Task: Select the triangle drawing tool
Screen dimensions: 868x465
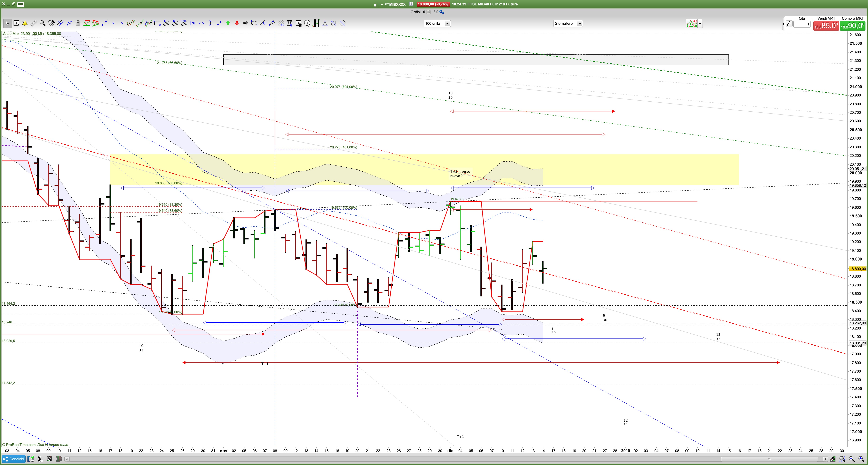Action: click(x=325, y=23)
